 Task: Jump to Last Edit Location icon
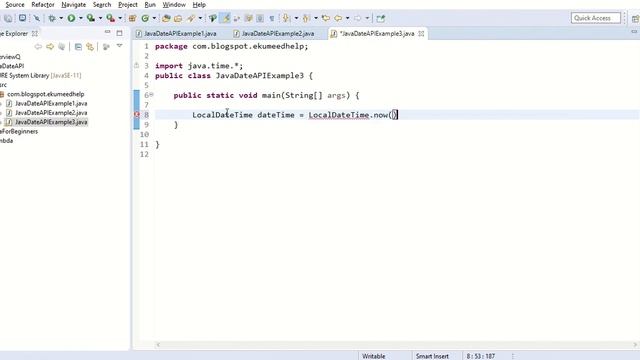click(x=325, y=18)
